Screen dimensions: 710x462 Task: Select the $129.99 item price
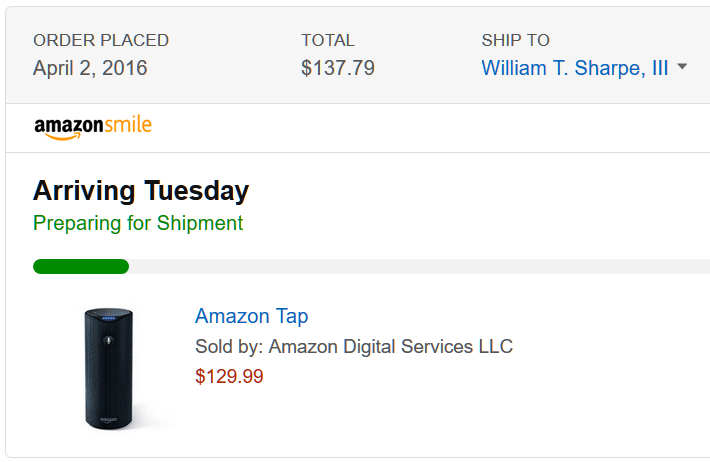[x=229, y=377]
